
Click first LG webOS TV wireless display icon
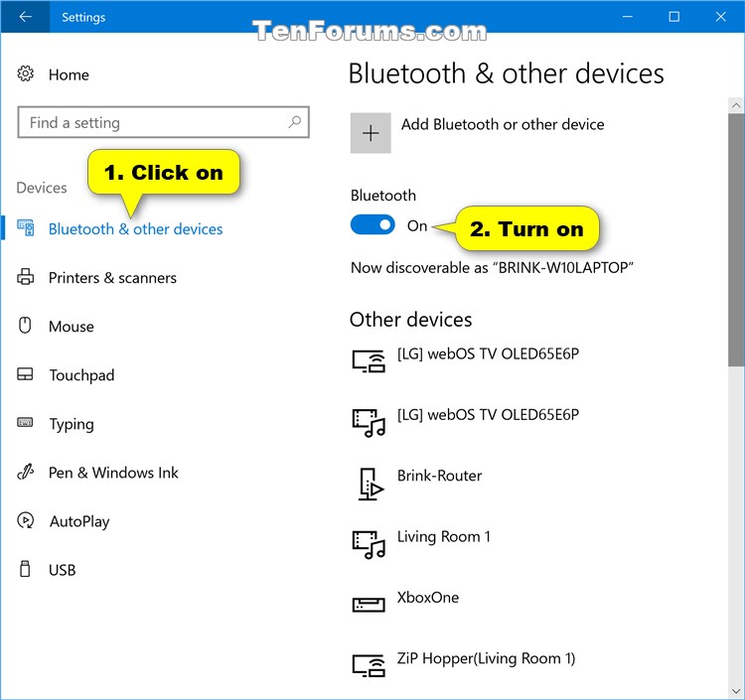[x=369, y=361]
